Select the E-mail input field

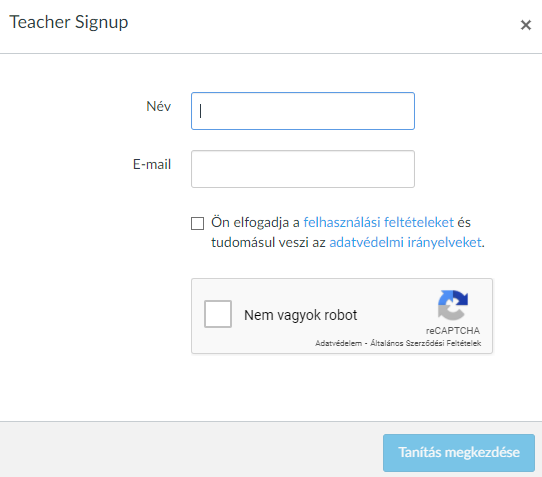pyautogui.click(x=303, y=169)
